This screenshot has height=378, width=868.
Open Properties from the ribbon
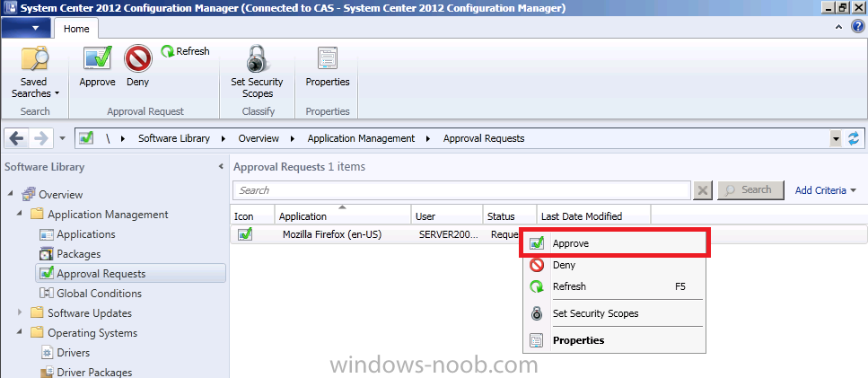[328, 66]
